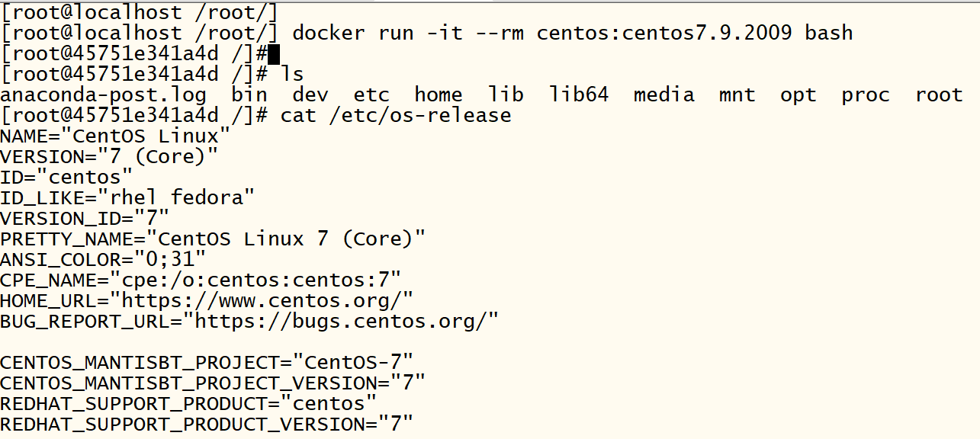Click the media directory name

click(x=664, y=95)
